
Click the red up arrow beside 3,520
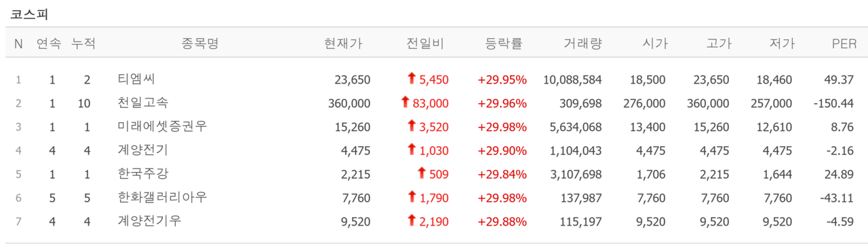pyautogui.click(x=411, y=126)
